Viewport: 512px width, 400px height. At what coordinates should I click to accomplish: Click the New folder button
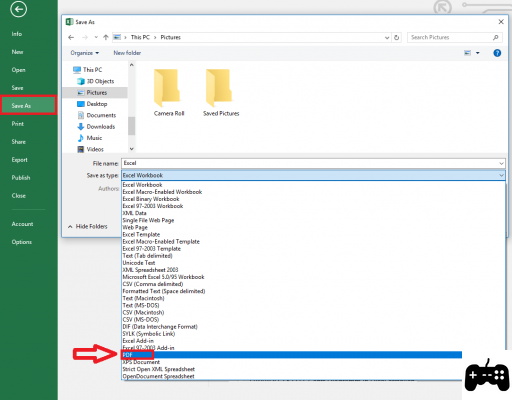tap(127, 53)
